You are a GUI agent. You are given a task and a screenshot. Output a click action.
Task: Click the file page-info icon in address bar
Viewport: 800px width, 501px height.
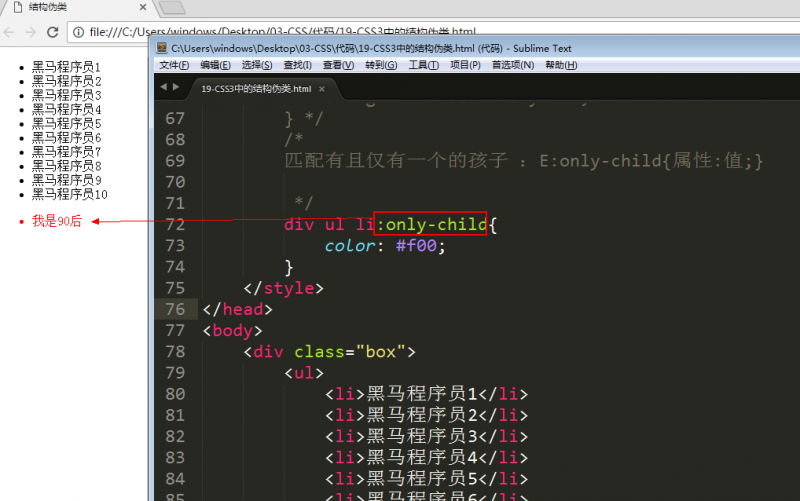(79, 32)
